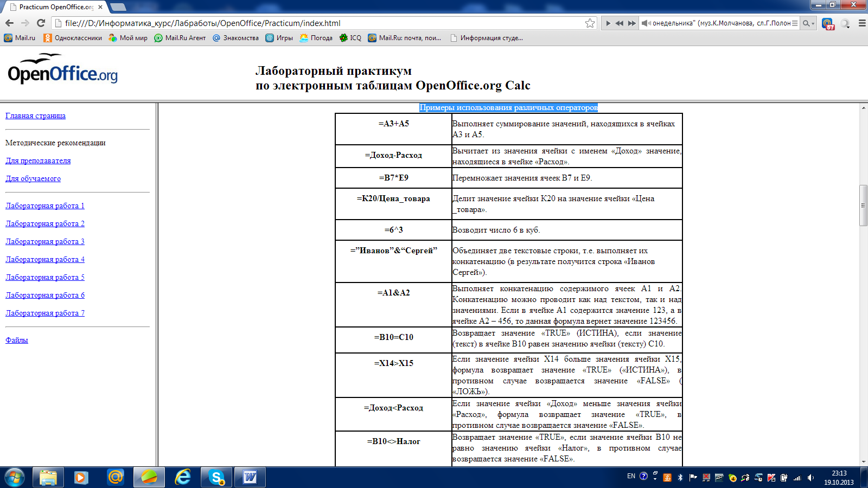Open the Одноклассники bookmark
Viewport: 868px width, 488px height.
coord(73,38)
